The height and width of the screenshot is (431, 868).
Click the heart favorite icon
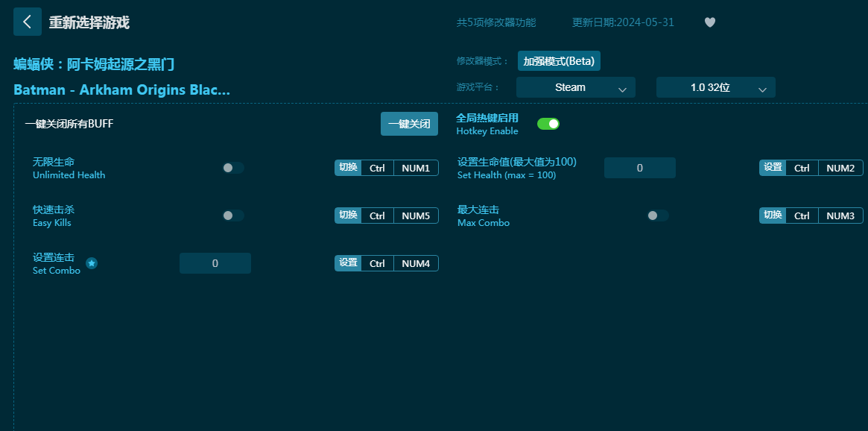coord(710,22)
